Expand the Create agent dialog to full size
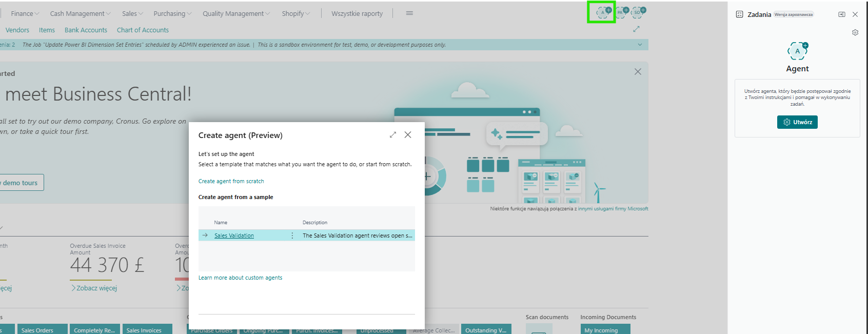This screenshot has height=334, width=868. pos(393,134)
